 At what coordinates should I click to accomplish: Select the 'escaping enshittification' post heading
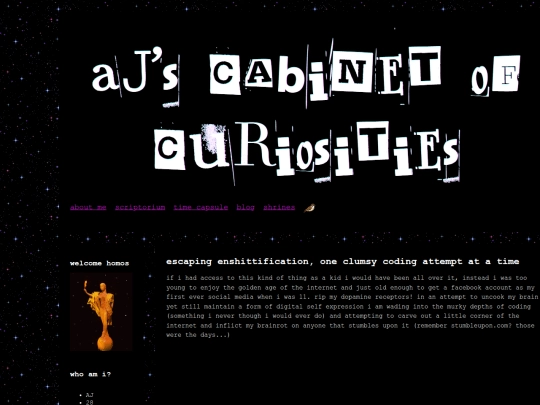point(342,262)
